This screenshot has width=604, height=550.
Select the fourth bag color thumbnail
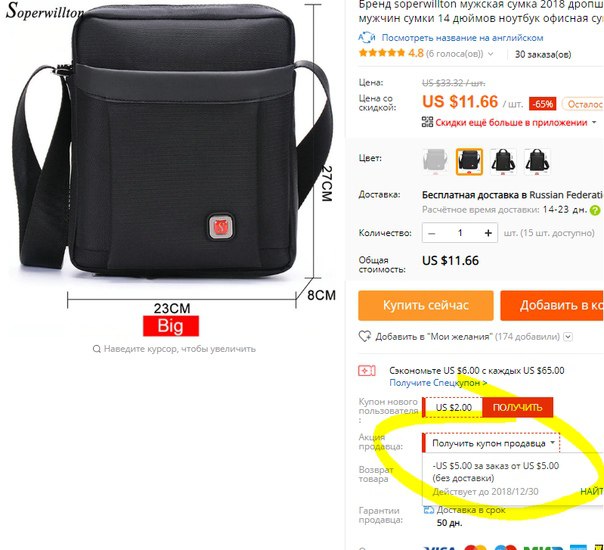pyautogui.click(x=537, y=161)
